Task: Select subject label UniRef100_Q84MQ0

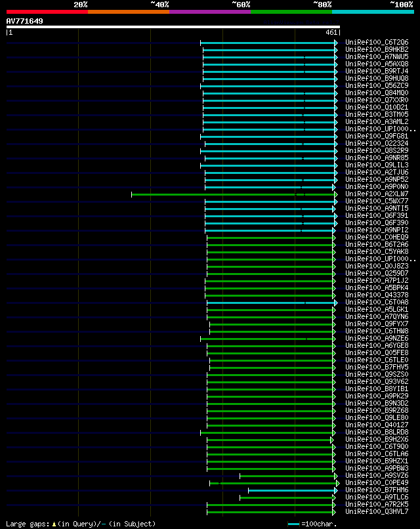Action: tap(377, 93)
